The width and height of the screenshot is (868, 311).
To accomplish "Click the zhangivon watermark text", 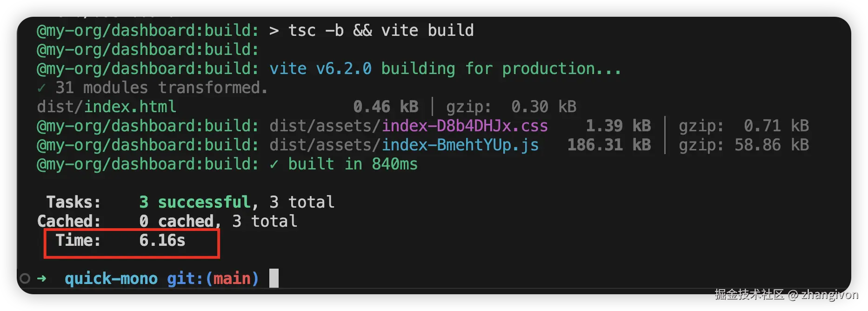I will 829,295.
